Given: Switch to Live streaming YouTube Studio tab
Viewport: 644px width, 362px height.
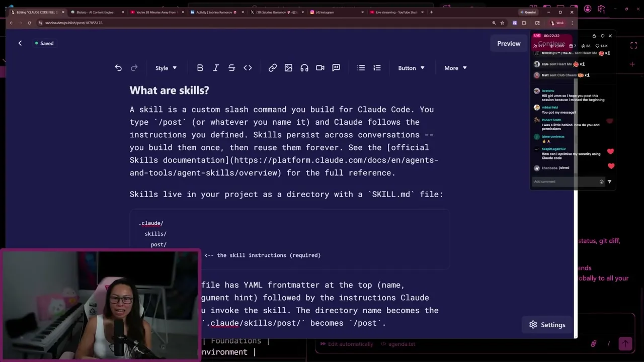Looking at the screenshot, I should [x=396, y=12].
